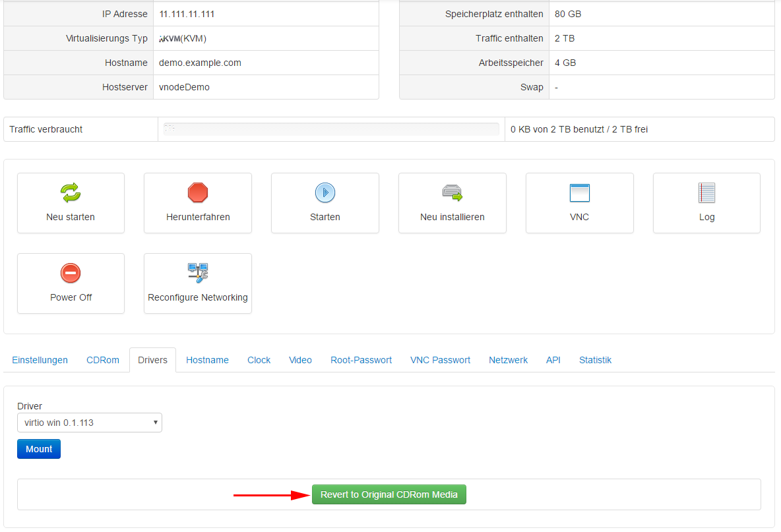The height and width of the screenshot is (532, 781).
Task: Open the Log notepad icon
Action: (x=706, y=192)
